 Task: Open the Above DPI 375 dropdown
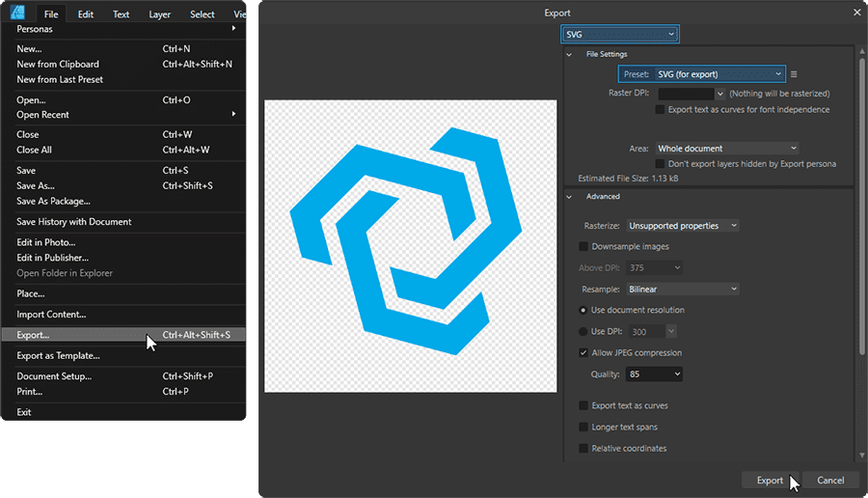point(654,268)
